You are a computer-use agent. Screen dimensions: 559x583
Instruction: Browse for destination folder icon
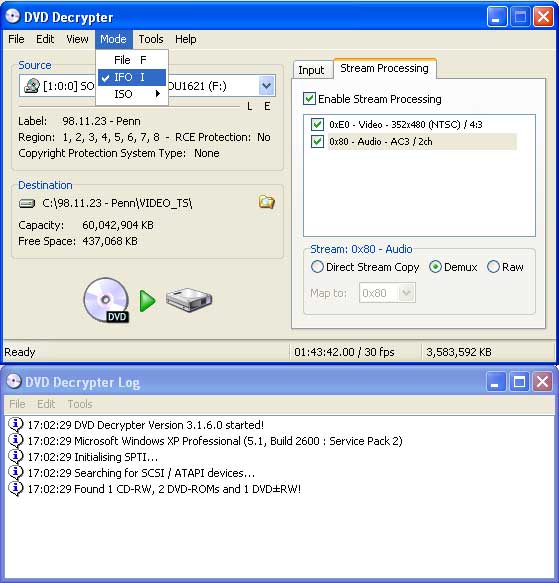coord(267,202)
